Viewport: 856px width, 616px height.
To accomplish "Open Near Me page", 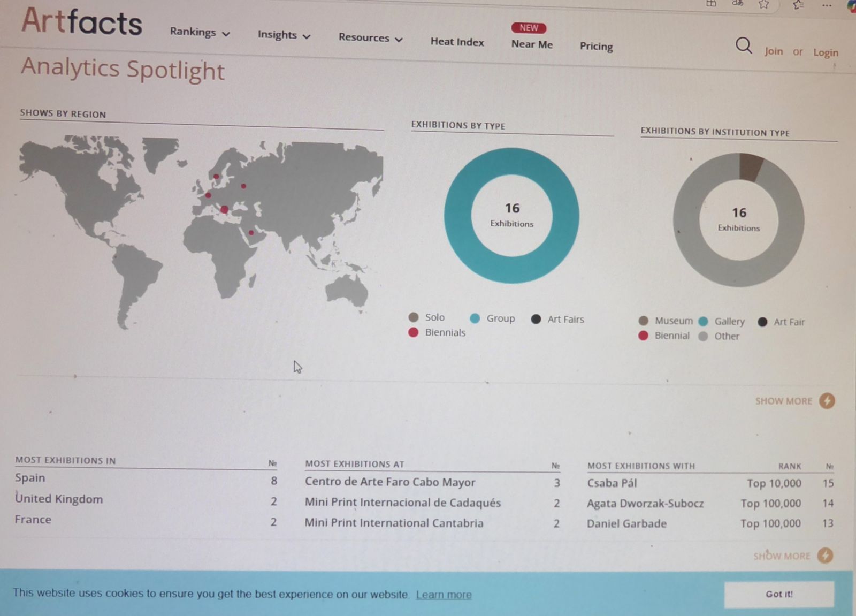I will click(532, 44).
